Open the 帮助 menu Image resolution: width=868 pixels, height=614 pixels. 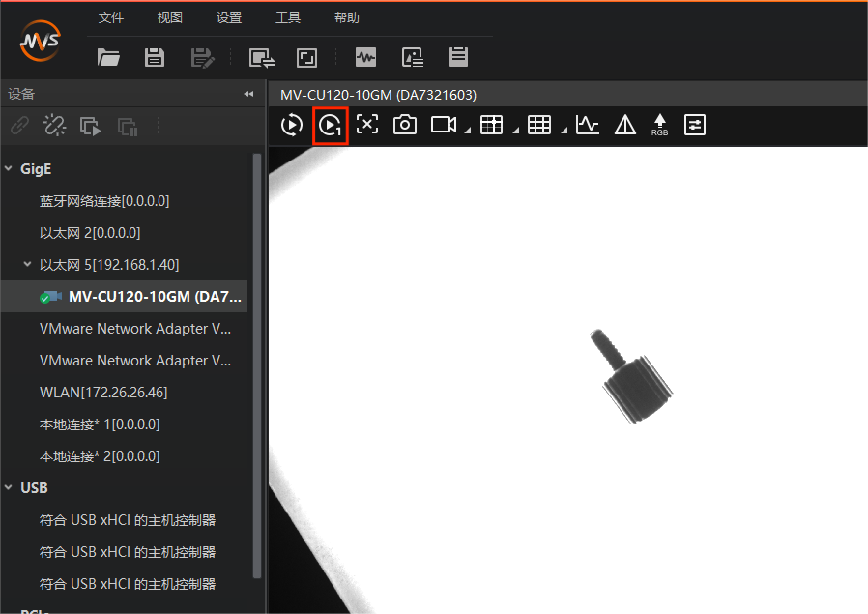pos(347,17)
